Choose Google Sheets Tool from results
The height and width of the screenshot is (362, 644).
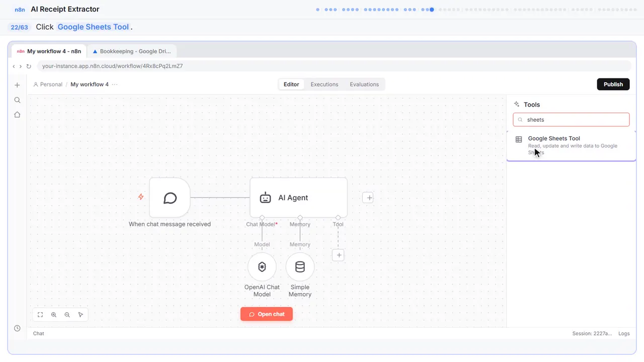click(x=571, y=145)
